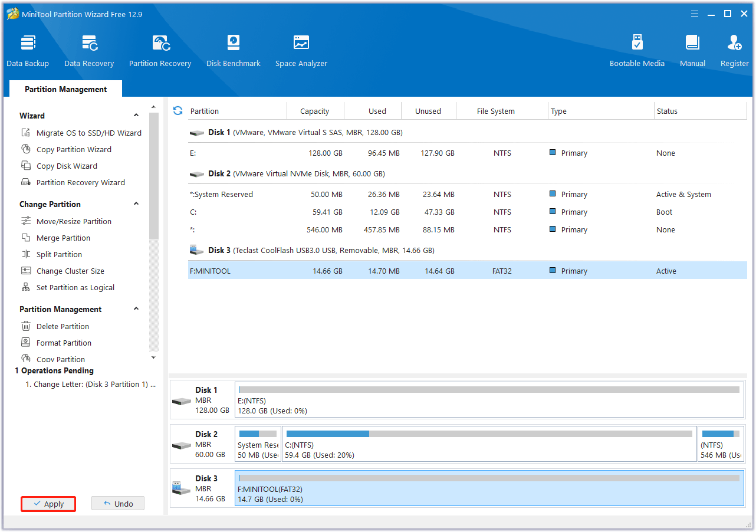Image resolution: width=756 pixels, height=532 pixels.
Task: Collapse the Change Partition section
Action: click(136, 203)
